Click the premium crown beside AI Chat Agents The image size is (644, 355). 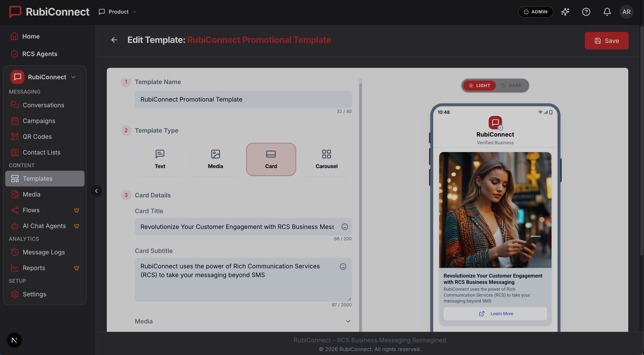76,226
